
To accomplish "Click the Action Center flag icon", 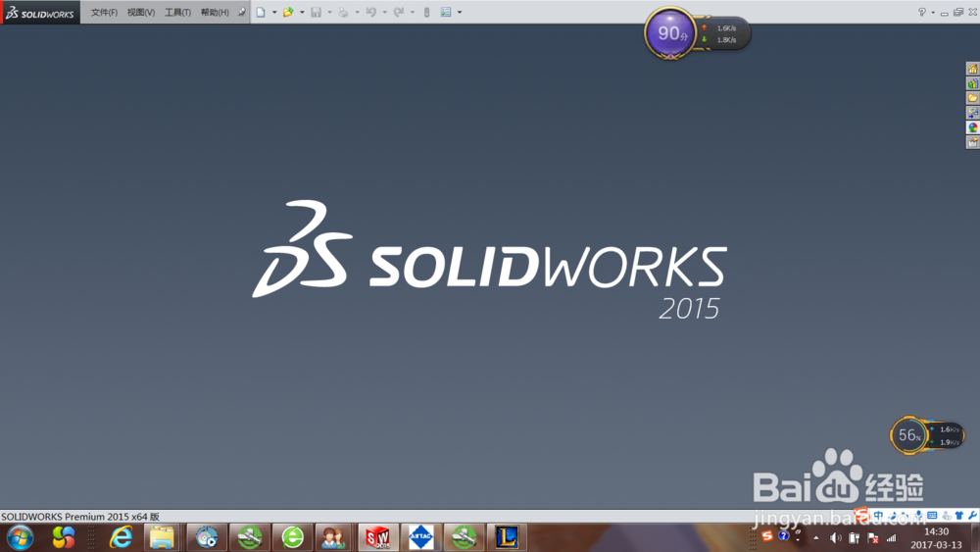I will click(873, 538).
